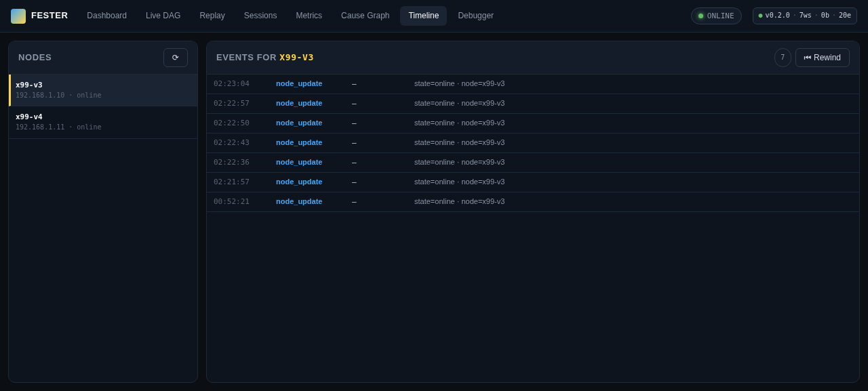Open the Metrics tab
Screen dimensions: 868x391
(x=309, y=16)
